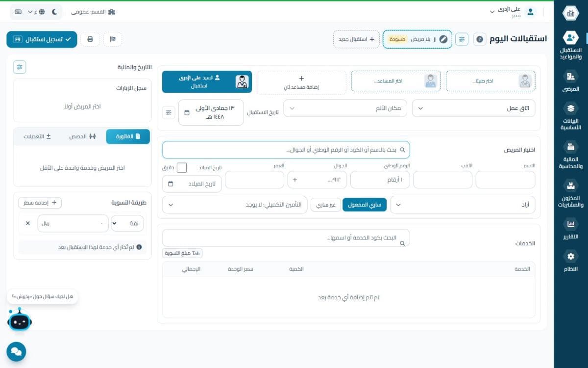This screenshot has height=368, width=588.
Task: Click the الاسم name input field
Action: pyautogui.click(x=506, y=180)
